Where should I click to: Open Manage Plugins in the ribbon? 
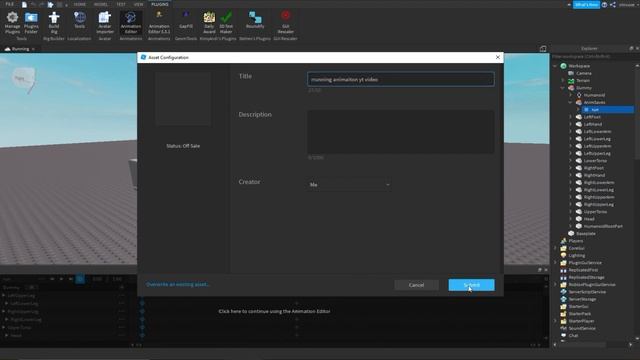tap(12, 22)
